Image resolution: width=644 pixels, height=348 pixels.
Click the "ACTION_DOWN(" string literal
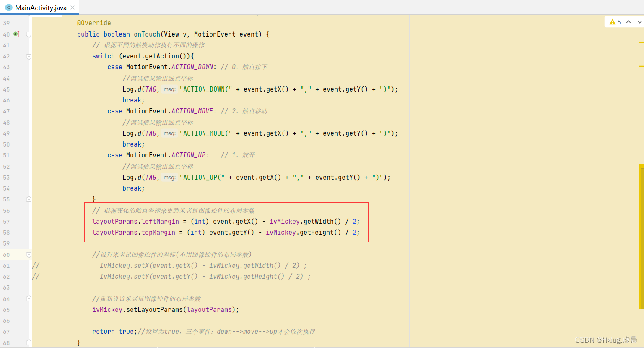(206, 89)
